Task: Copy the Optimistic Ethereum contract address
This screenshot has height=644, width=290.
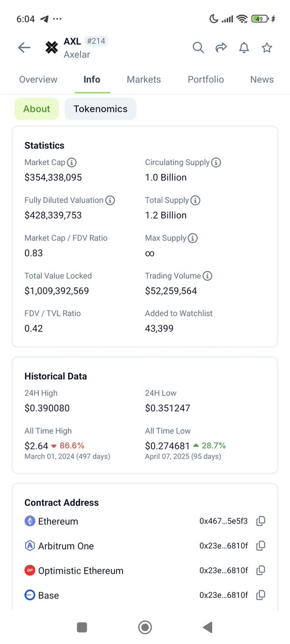Action: 261,570
